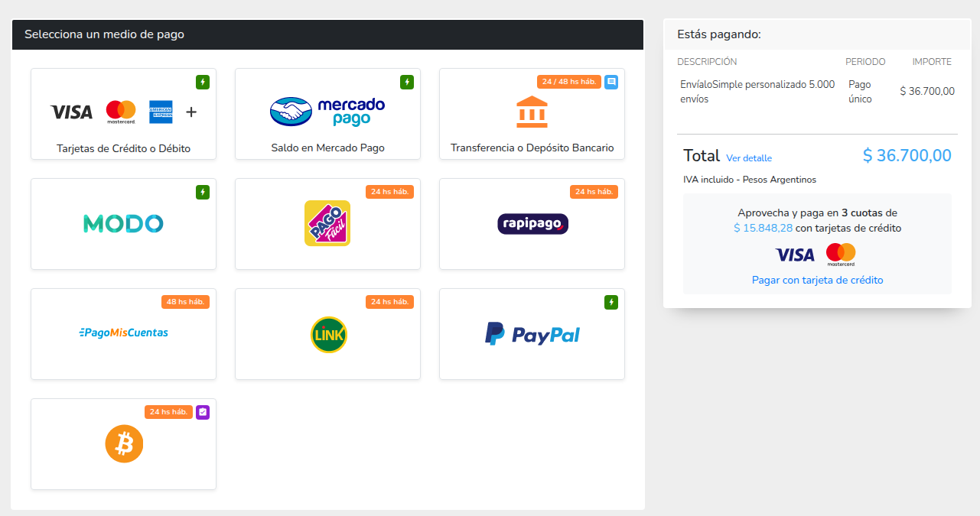Select Rapipago as payment method

tap(532, 223)
